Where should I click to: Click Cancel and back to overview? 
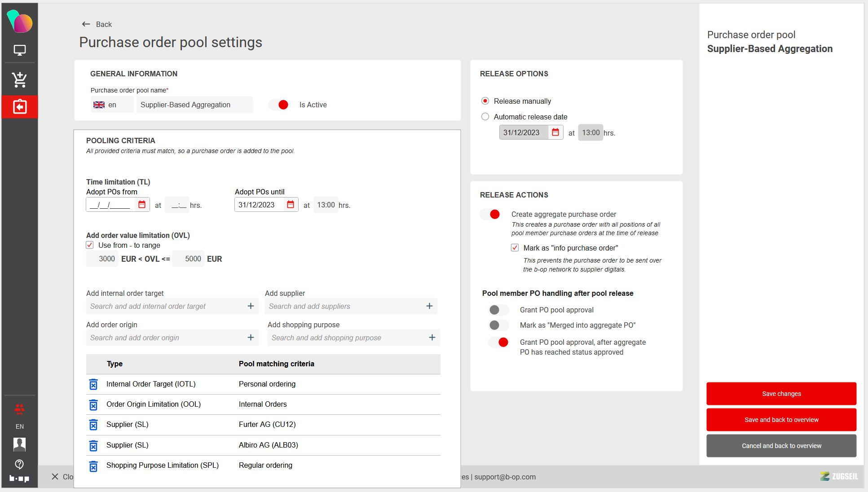coord(781,446)
